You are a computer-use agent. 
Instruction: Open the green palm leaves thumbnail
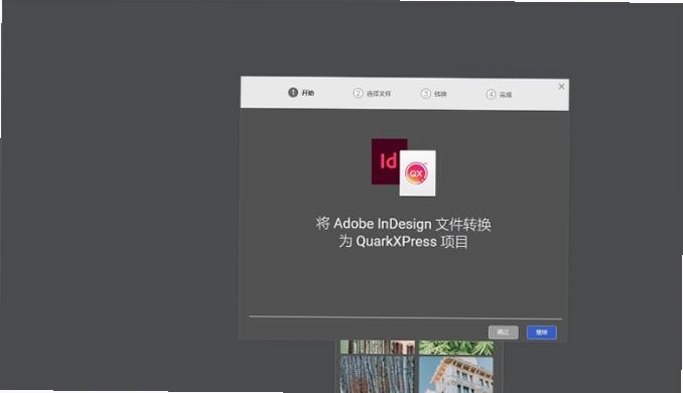(456, 347)
